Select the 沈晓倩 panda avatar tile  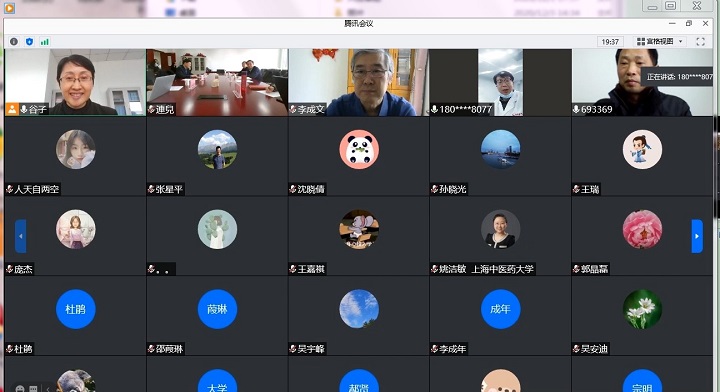tap(359, 156)
